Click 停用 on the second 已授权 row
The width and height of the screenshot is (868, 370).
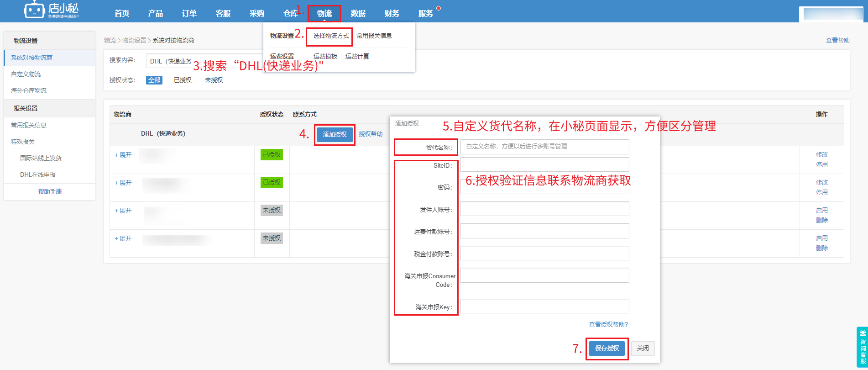(822, 192)
